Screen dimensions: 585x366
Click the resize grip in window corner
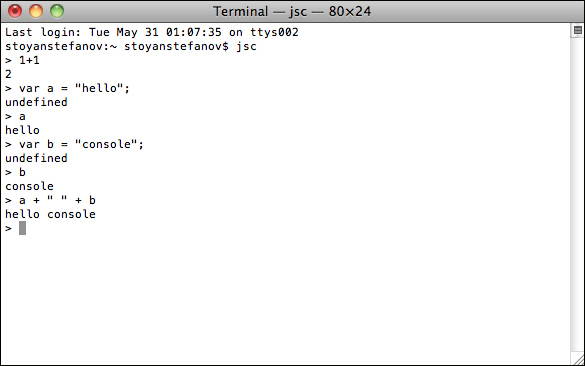click(578, 360)
